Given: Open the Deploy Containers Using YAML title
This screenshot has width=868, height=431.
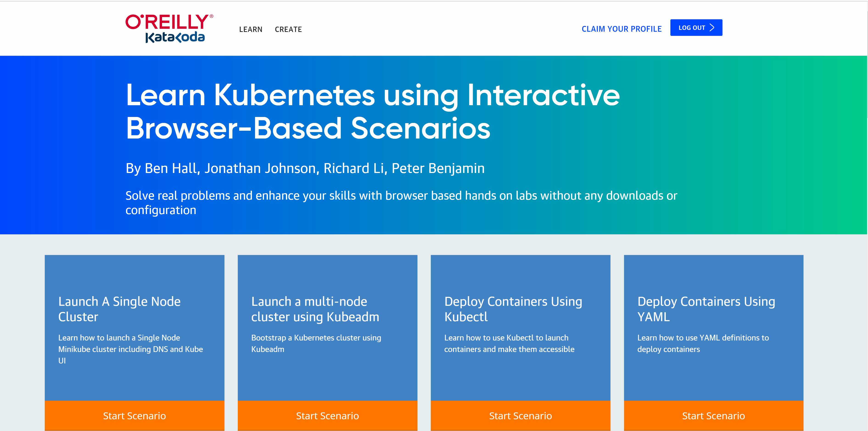Looking at the screenshot, I should pyautogui.click(x=706, y=309).
